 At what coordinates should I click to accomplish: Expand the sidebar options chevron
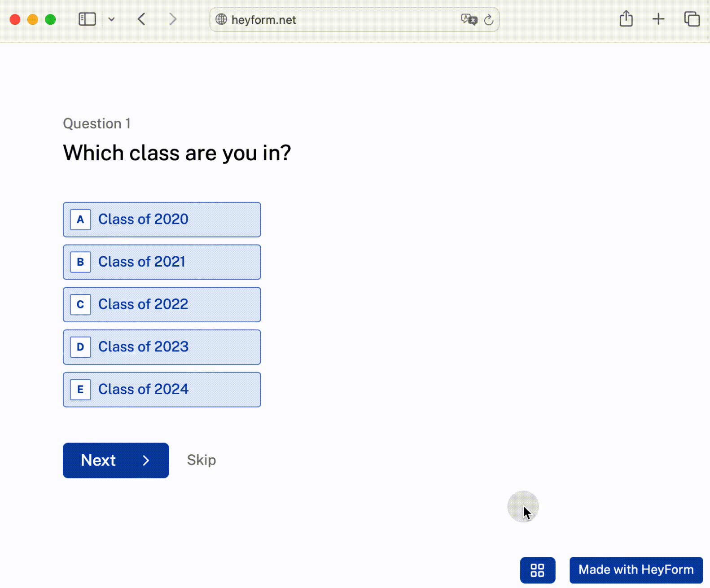(x=112, y=19)
